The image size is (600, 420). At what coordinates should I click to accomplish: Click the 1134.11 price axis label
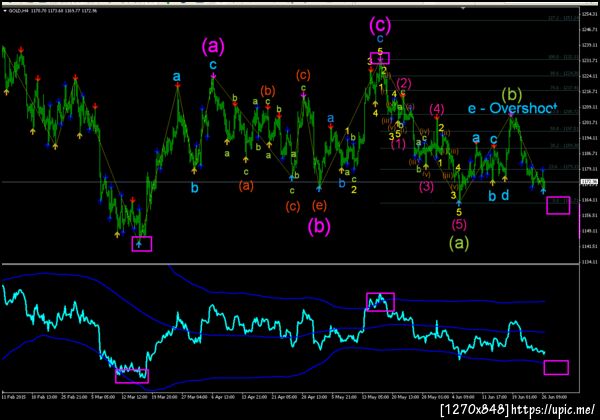tap(589, 262)
